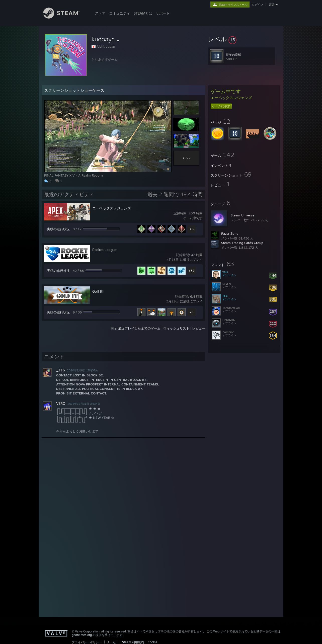Open the round community badge icon
Viewport: 322px width, 644px height.
coord(270,134)
